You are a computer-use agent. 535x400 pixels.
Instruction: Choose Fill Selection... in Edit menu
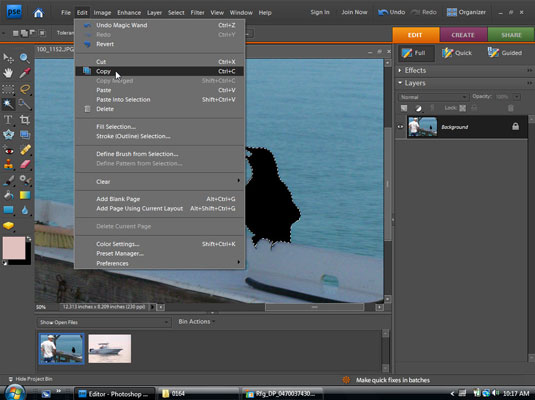(x=159, y=127)
